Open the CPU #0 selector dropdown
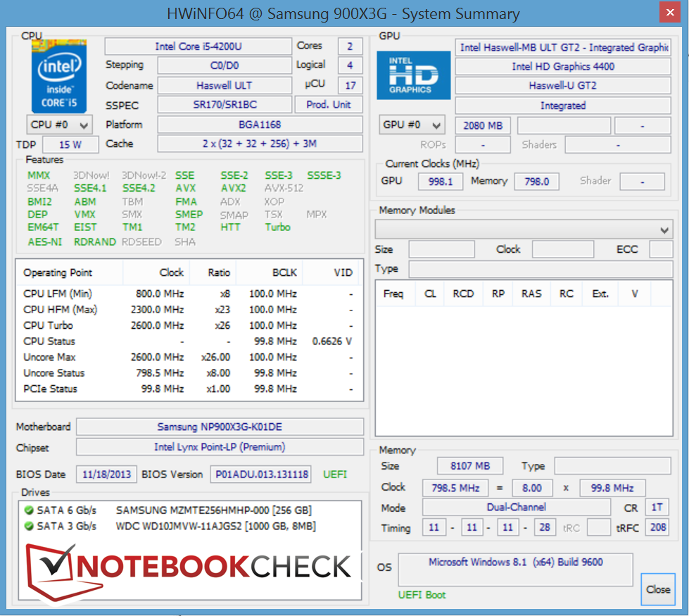 60,125
